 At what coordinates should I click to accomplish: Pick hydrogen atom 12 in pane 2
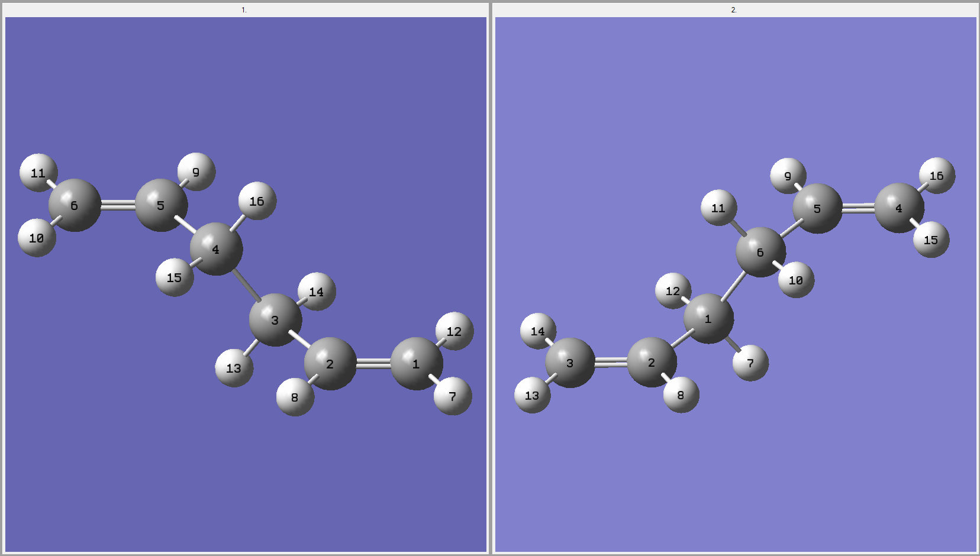[x=673, y=290]
